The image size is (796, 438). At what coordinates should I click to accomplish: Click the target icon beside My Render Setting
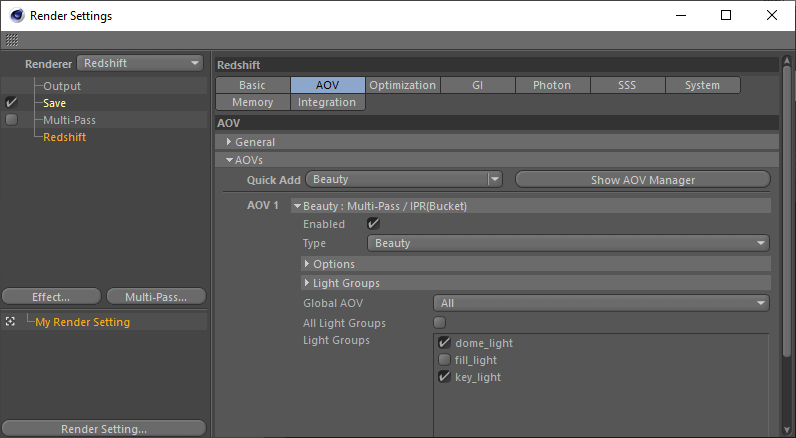click(x=10, y=322)
